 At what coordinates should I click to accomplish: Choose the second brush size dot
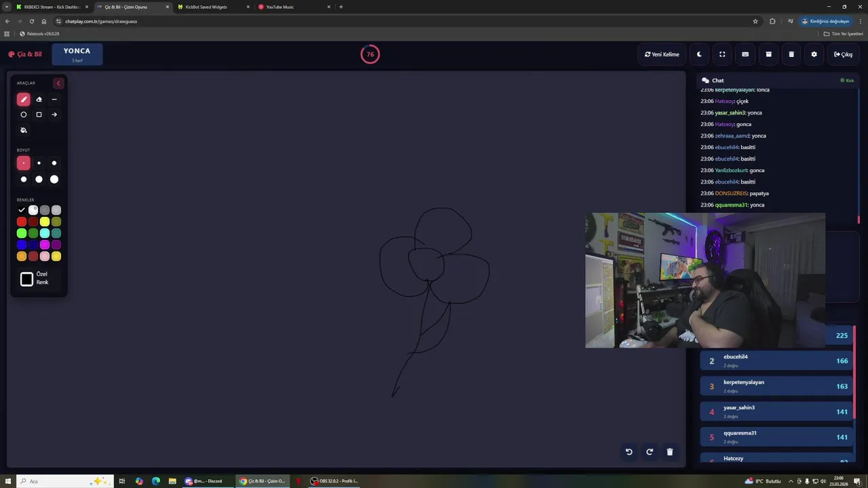(x=39, y=163)
